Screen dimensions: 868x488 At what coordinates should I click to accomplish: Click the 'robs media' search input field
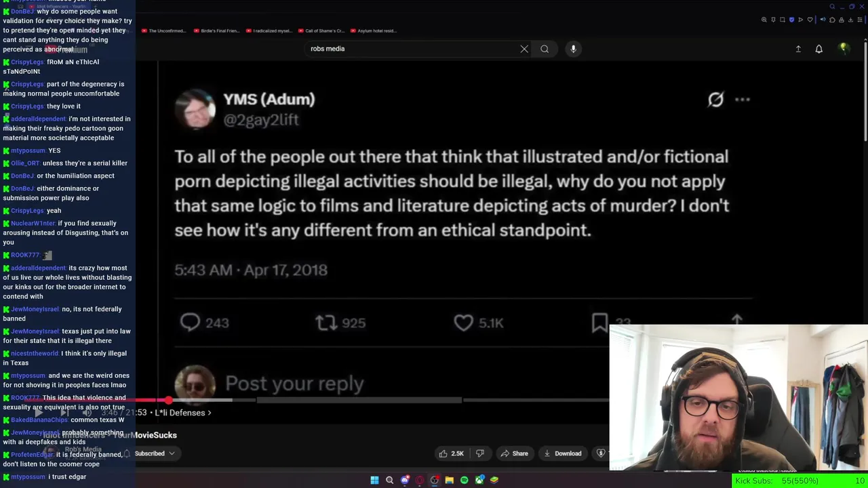(x=414, y=49)
